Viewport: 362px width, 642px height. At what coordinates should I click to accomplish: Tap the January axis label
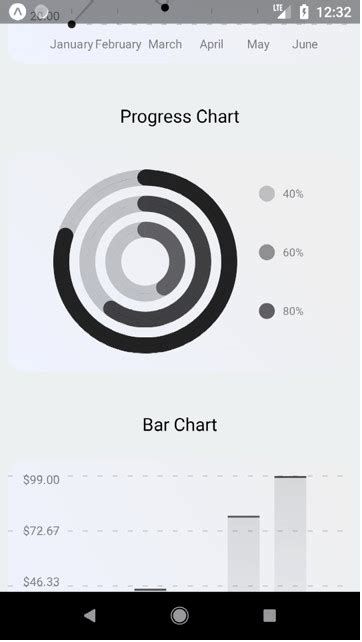click(72, 44)
